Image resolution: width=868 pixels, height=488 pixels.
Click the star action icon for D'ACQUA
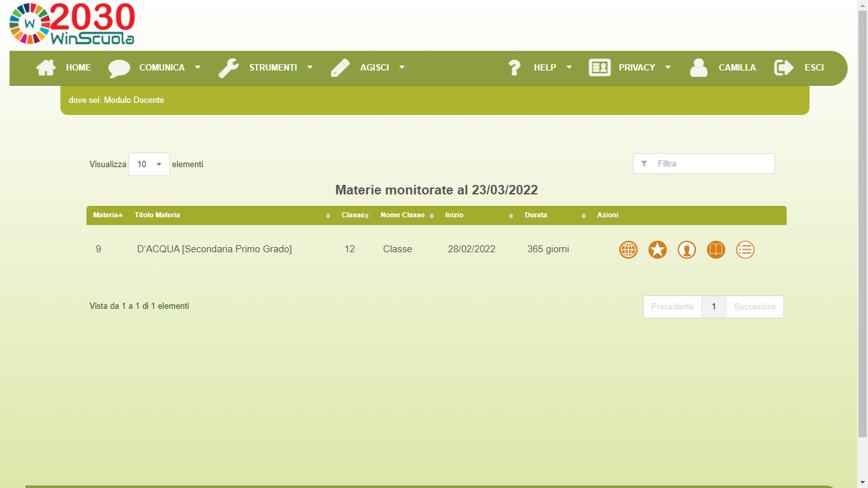tap(658, 250)
